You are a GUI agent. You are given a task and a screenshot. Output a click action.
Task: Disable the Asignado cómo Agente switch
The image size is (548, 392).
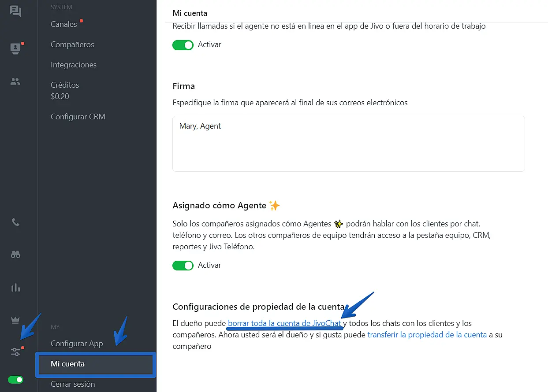[183, 266]
